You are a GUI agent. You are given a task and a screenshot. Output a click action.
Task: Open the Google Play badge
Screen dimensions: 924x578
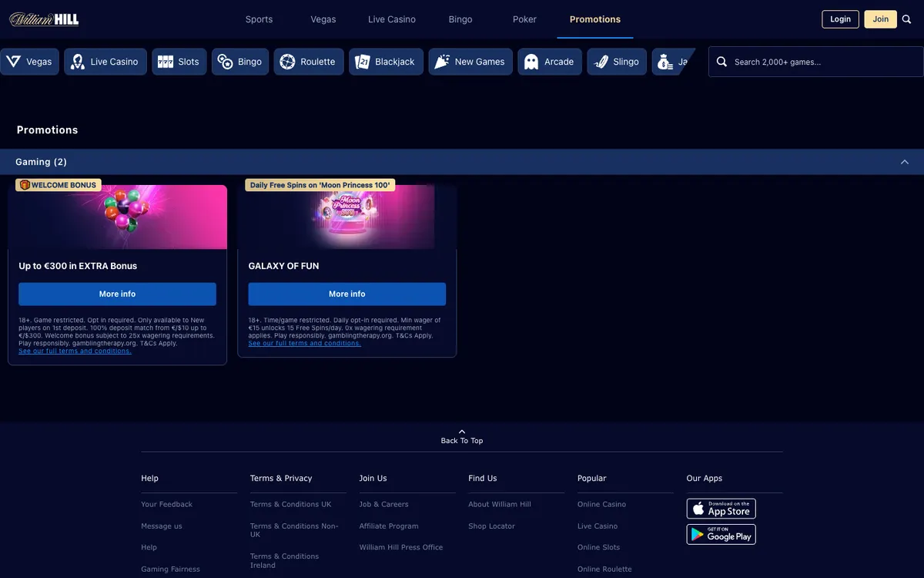721,534
